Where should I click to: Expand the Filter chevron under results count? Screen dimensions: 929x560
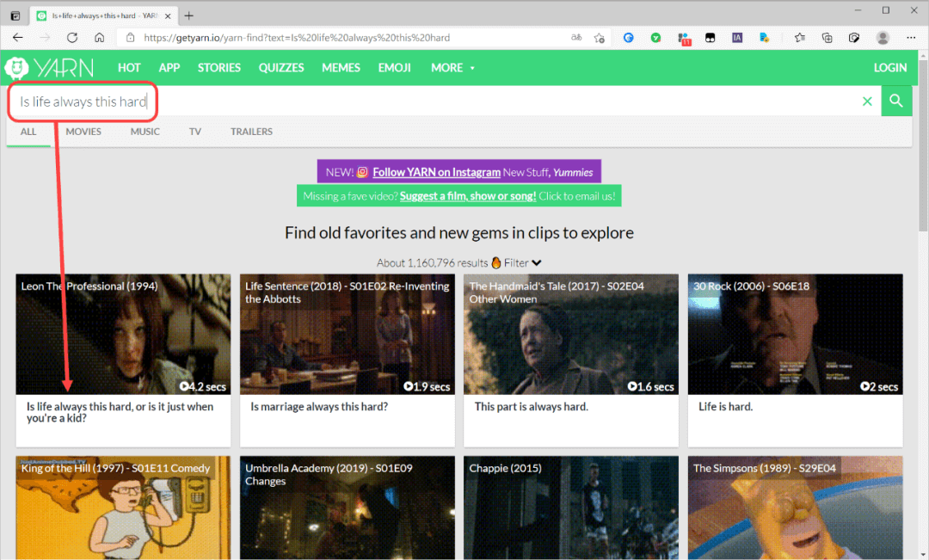tap(537, 262)
